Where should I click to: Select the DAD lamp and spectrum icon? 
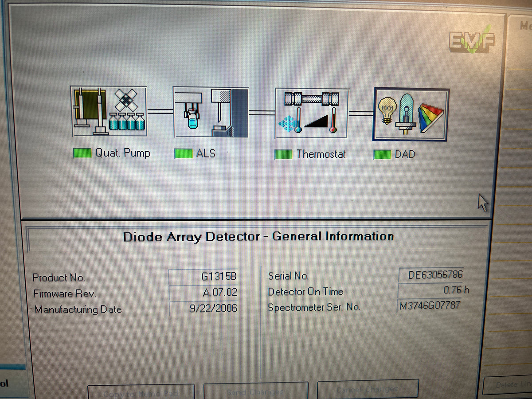(411, 114)
